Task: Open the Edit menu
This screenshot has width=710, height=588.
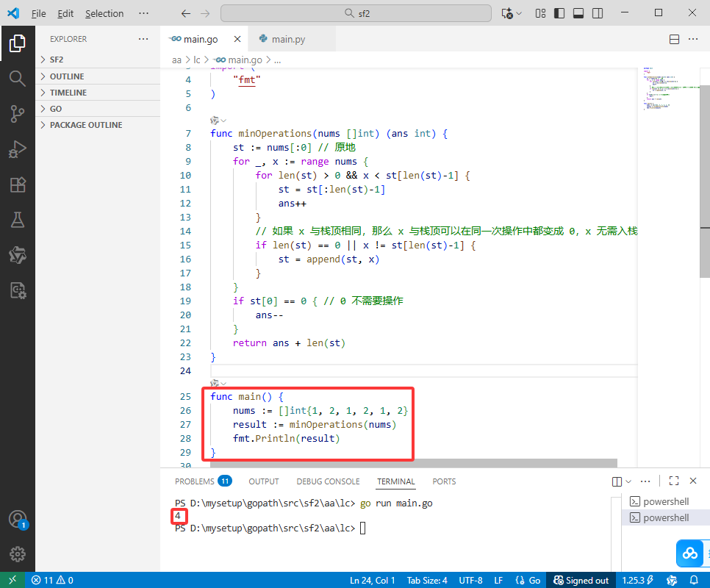Action: coord(65,13)
